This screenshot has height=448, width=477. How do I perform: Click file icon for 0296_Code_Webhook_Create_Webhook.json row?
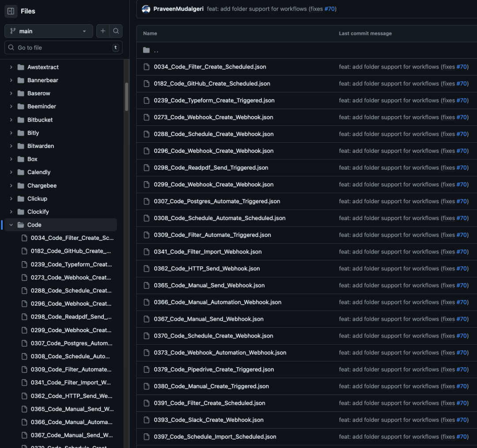coord(146,151)
